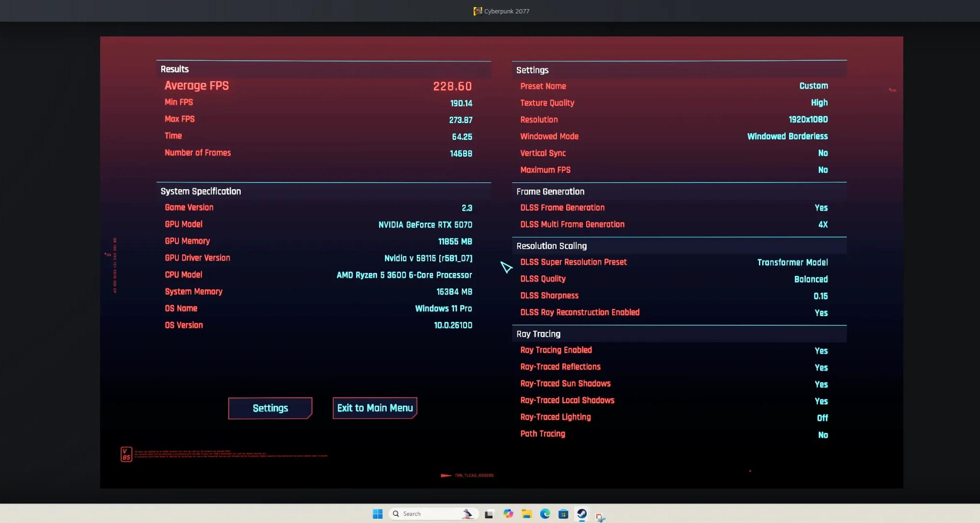This screenshot has height=523, width=980.
Task: Open Snipping Tool from the taskbar
Action: (x=600, y=517)
